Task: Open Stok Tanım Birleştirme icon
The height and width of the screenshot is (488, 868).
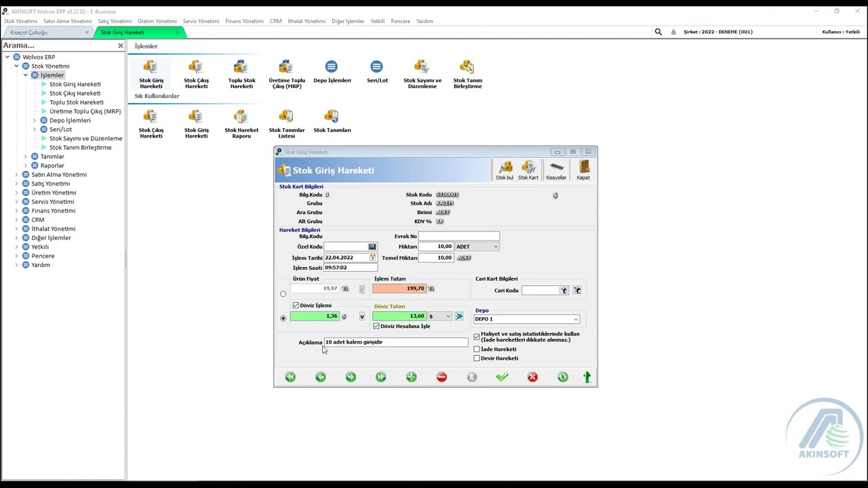Action: tap(467, 74)
